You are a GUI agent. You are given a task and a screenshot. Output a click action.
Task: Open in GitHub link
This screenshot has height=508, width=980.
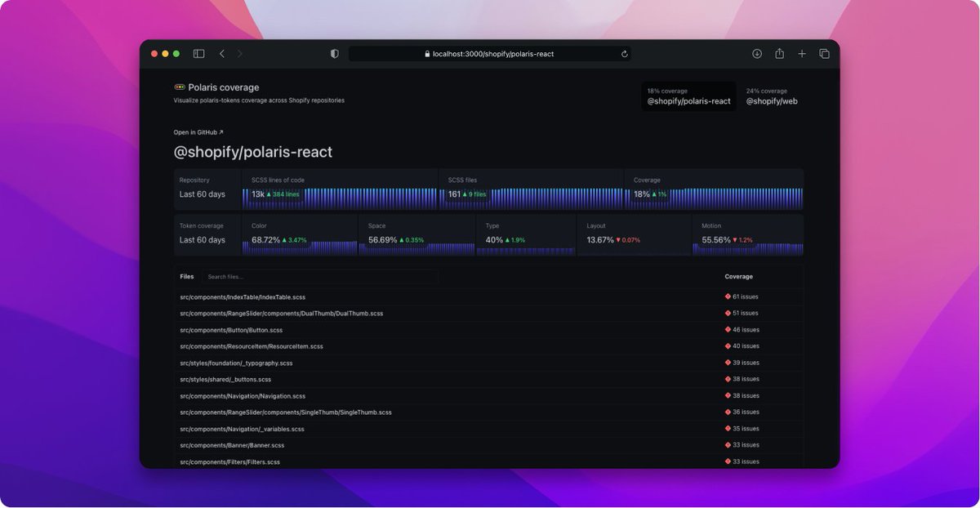[x=198, y=131]
